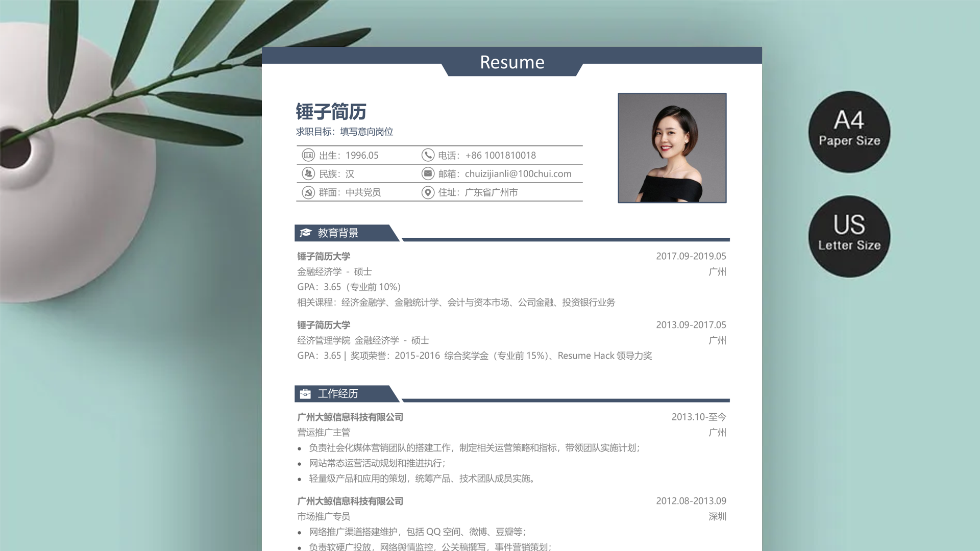
Task: Click the ethnicity person icon
Action: point(308,173)
